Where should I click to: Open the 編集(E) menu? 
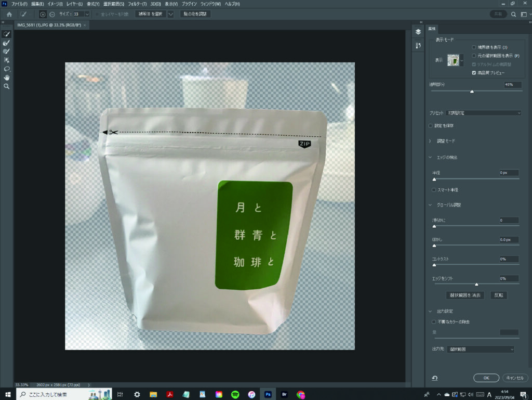(37, 4)
